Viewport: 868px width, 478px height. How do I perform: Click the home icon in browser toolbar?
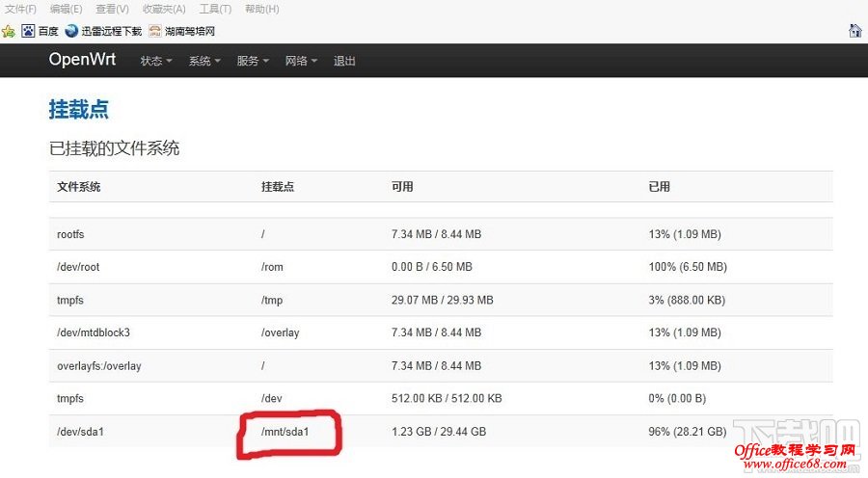click(x=855, y=31)
